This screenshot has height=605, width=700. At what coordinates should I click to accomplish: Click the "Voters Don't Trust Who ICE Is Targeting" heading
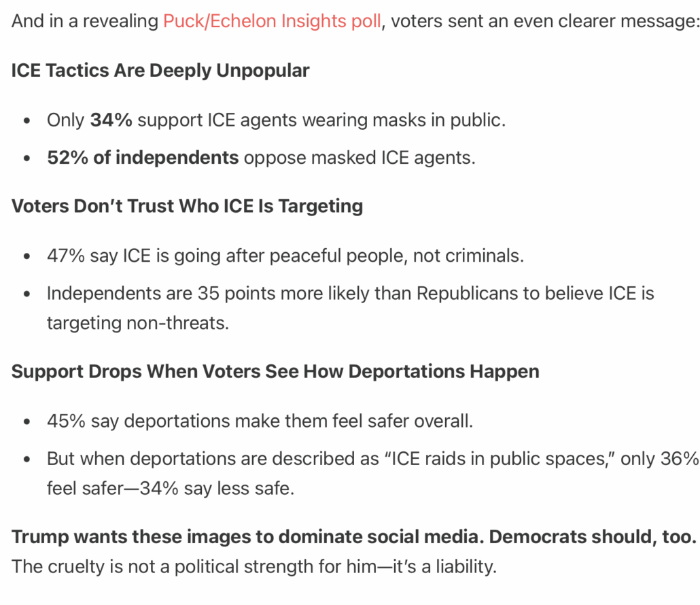pyautogui.click(x=187, y=206)
